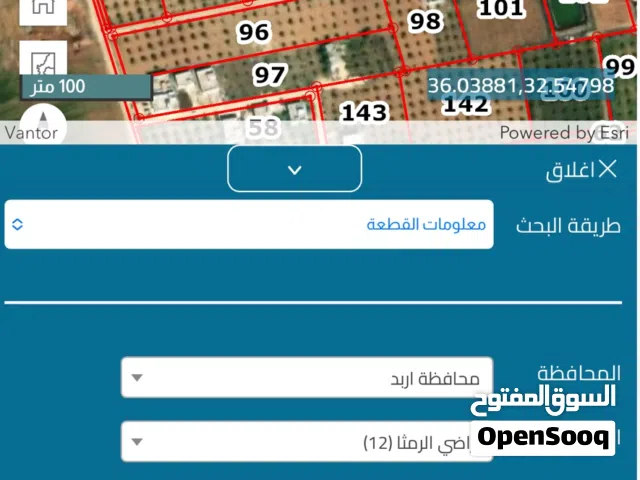Click the Powered by Esri attribution
The height and width of the screenshot is (480, 640).
coord(564,133)
